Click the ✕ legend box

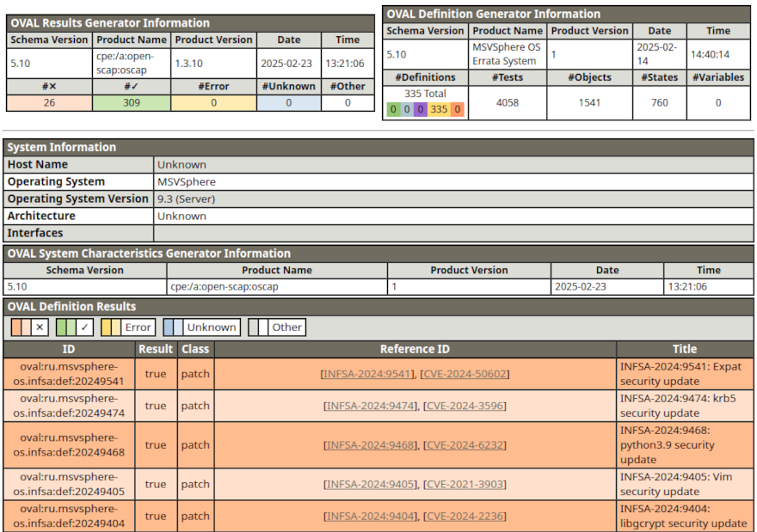[30, 327]
